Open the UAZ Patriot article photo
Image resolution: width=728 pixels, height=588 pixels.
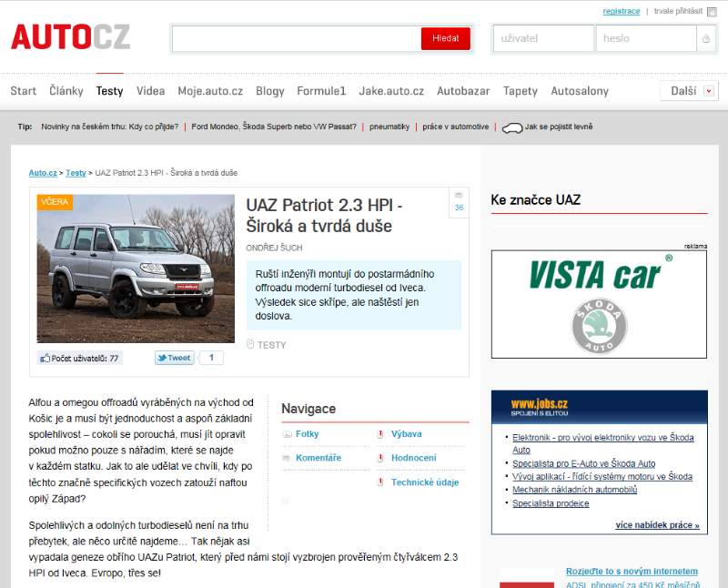(x=136, y=269)
